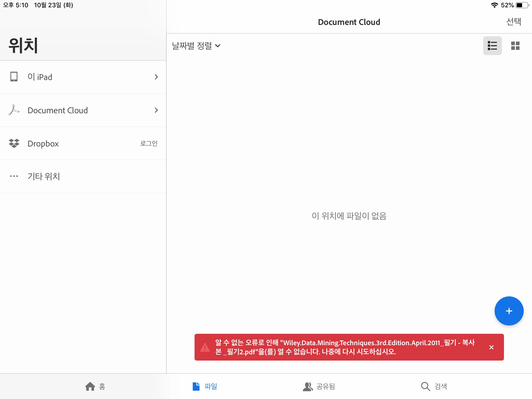Switch to list view layout
Screen dimensions: 532x399
tap(492, 46)
